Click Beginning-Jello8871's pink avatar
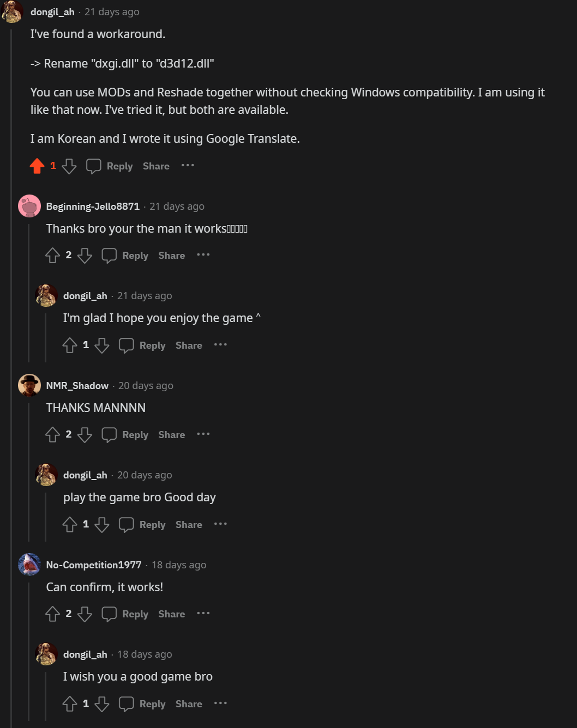 tap(29, 207)
